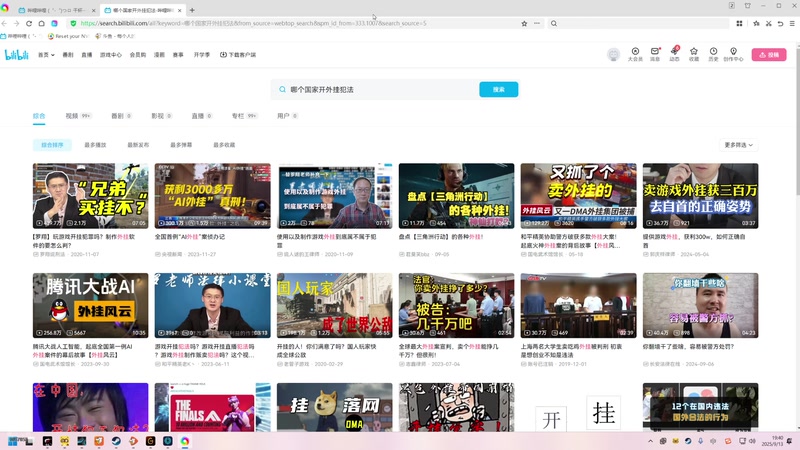Open browser favorites star-list icon
The height and width of the screenshot is (450, 800).
pyautogui.click(x=756, y=23)
